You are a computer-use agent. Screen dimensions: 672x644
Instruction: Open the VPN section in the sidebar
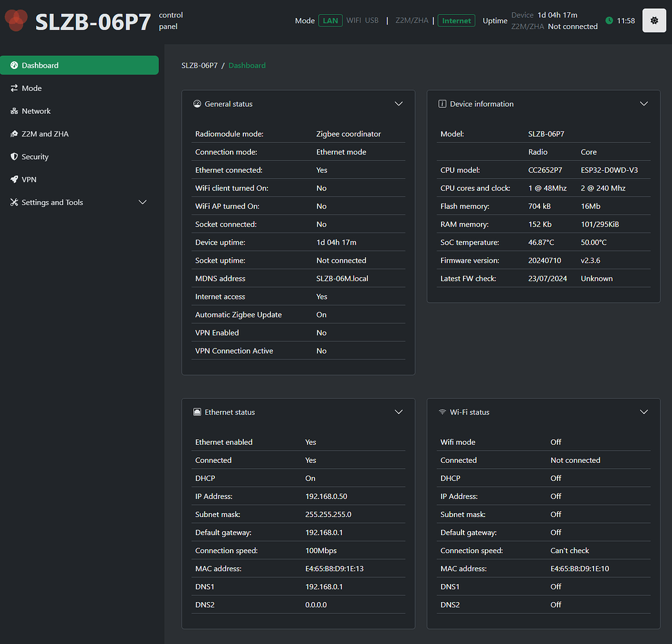[28, 179]
